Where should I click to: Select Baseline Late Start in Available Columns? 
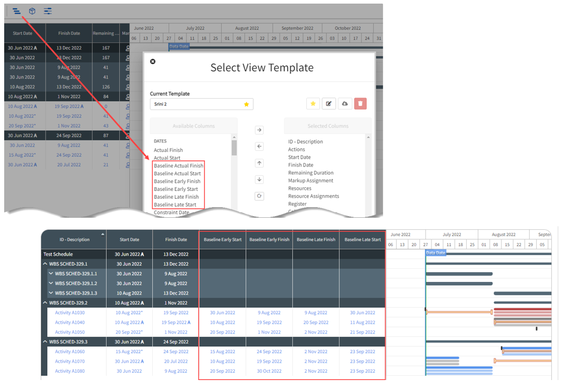click(x=175, y=205)
